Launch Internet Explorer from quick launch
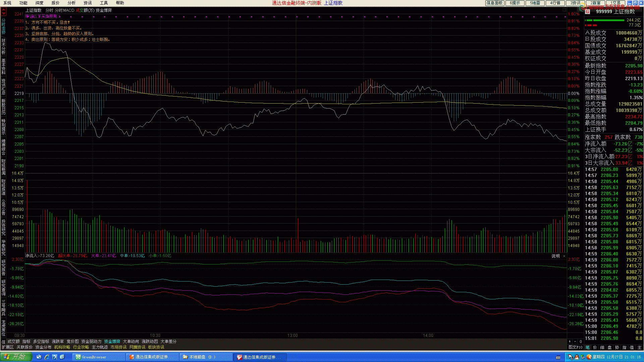This screenshot has width=644, height=362. point(47,357)
